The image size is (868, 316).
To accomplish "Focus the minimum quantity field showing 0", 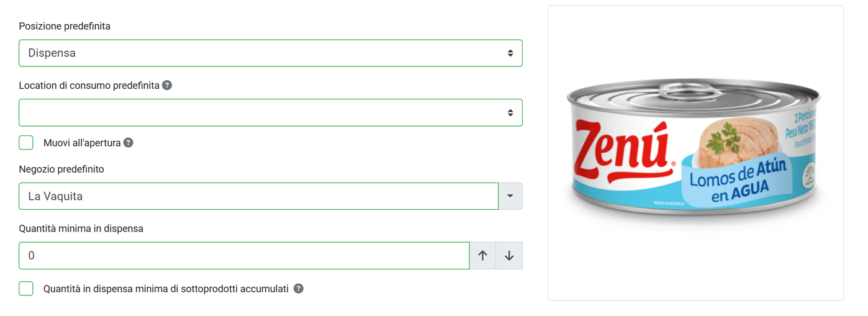I will pos(244,256).
